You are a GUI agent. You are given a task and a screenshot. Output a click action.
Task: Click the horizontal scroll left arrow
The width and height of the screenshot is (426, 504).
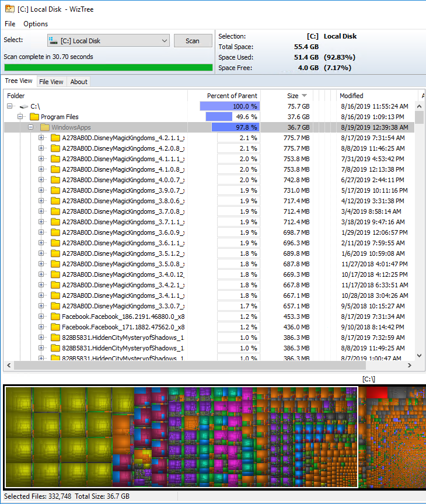[x=9, y=365]
